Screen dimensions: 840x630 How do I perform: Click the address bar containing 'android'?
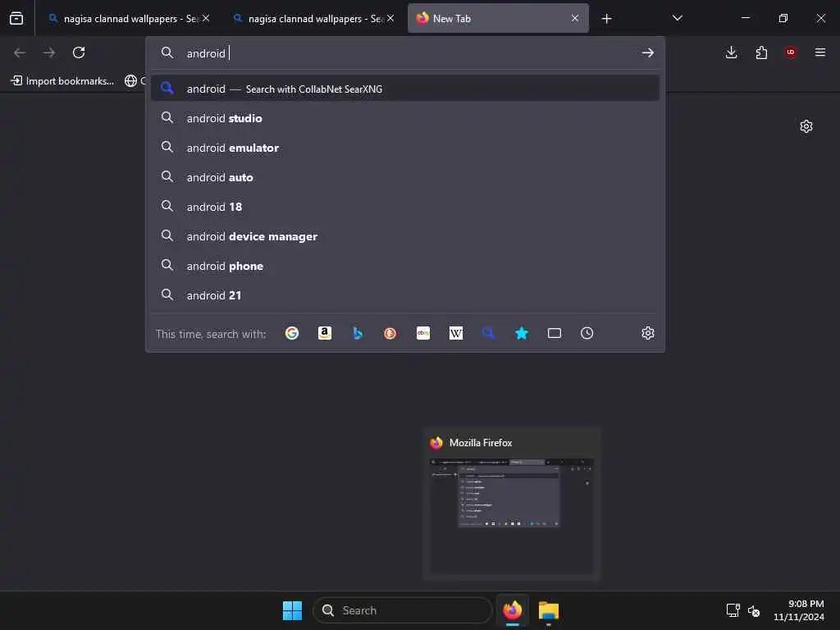coord(407,53)
